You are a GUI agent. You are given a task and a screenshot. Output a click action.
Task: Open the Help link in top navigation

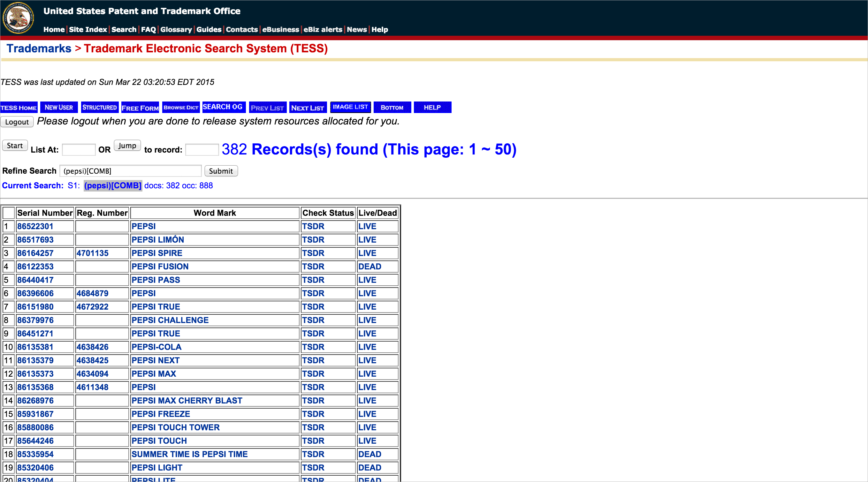pos(380,30)
